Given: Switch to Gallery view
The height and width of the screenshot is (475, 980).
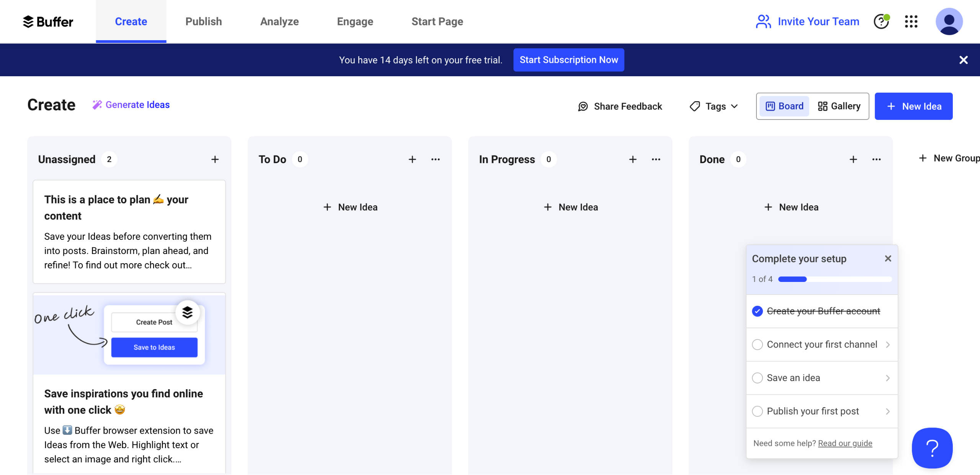Looking at the screenshot, I should pos(839,106).
